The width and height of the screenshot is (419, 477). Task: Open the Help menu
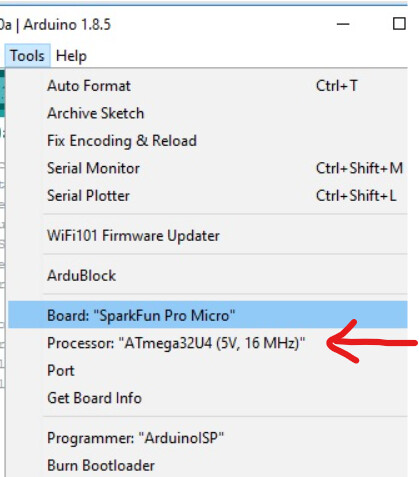click(71, 55)
